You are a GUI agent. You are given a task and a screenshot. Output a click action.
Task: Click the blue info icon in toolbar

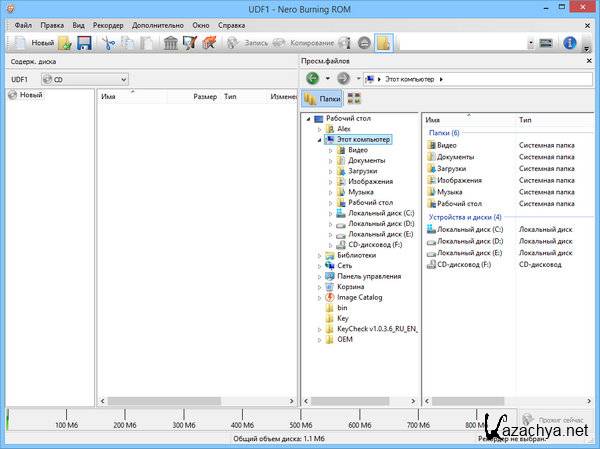pyautogui.click(x=570, y=43)
